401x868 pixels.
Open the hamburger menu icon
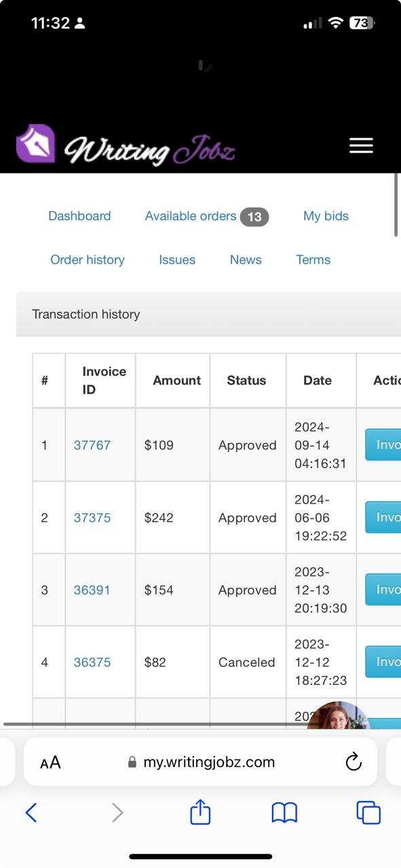361,146
